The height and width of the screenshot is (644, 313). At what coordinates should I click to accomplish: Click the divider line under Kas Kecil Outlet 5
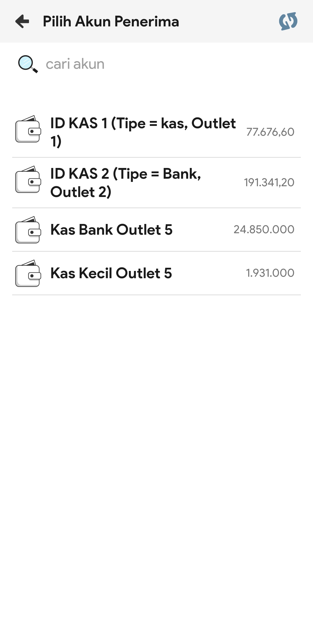[x=156, y=295]
